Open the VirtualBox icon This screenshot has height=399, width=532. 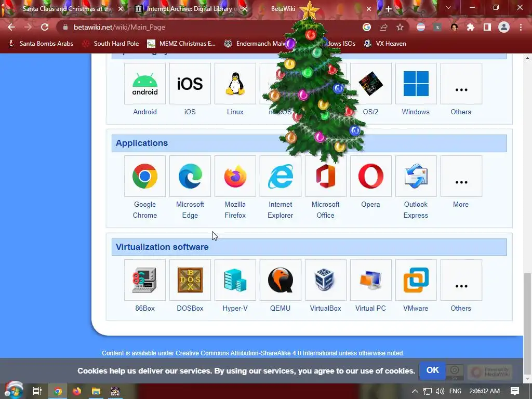(x=325, y=280)
